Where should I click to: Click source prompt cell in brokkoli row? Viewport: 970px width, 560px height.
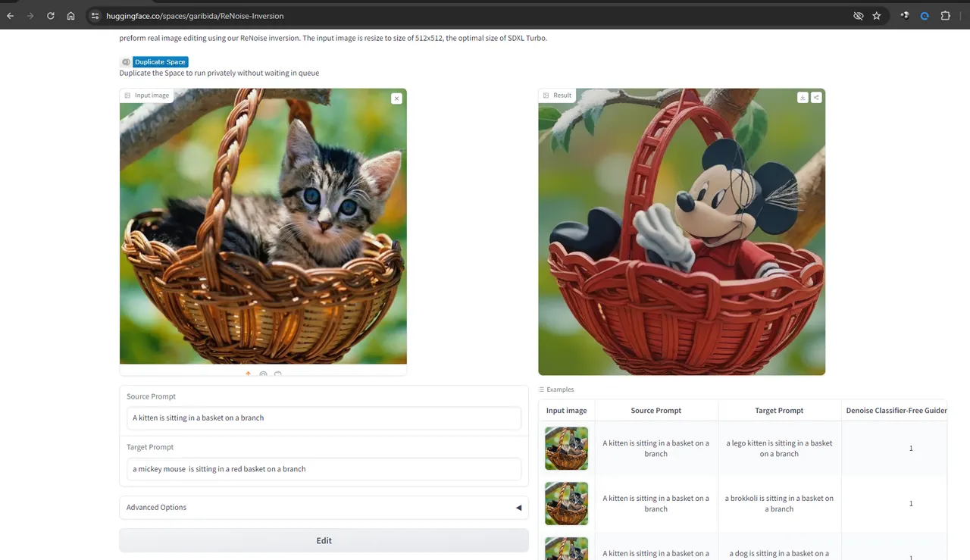[656, 504]
